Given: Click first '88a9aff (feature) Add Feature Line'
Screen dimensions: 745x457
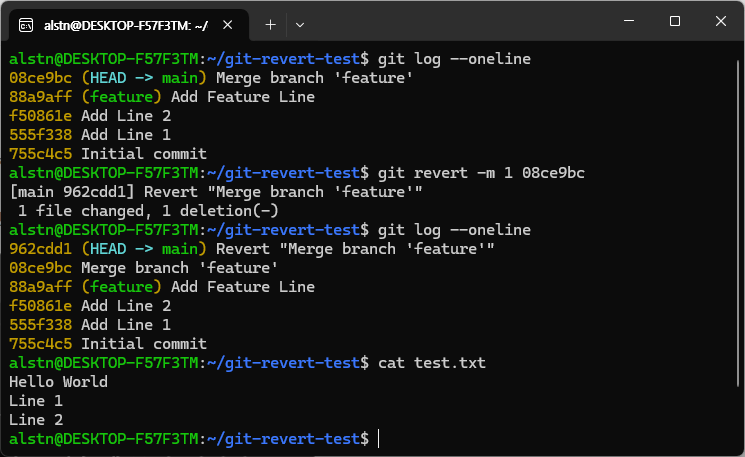Looking at the screenshot, I should pos(162,97).
